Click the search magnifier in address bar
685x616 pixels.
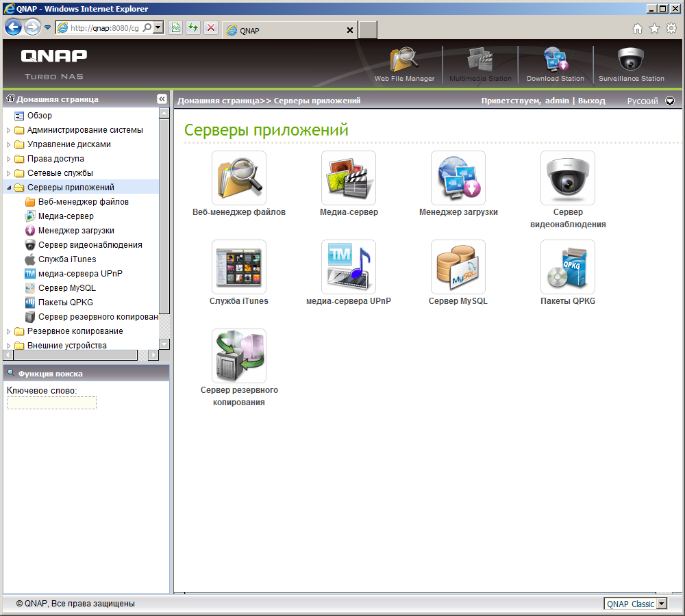[x=147, y=28]
